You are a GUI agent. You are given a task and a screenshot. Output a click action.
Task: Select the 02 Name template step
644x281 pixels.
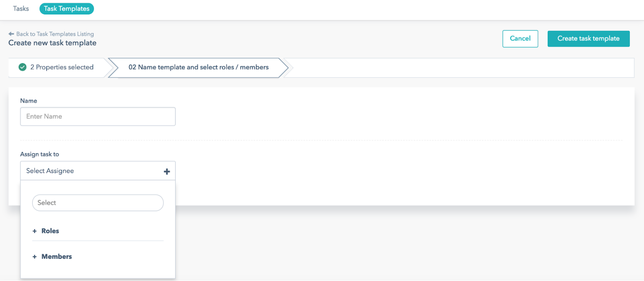[x=198, y=67]
